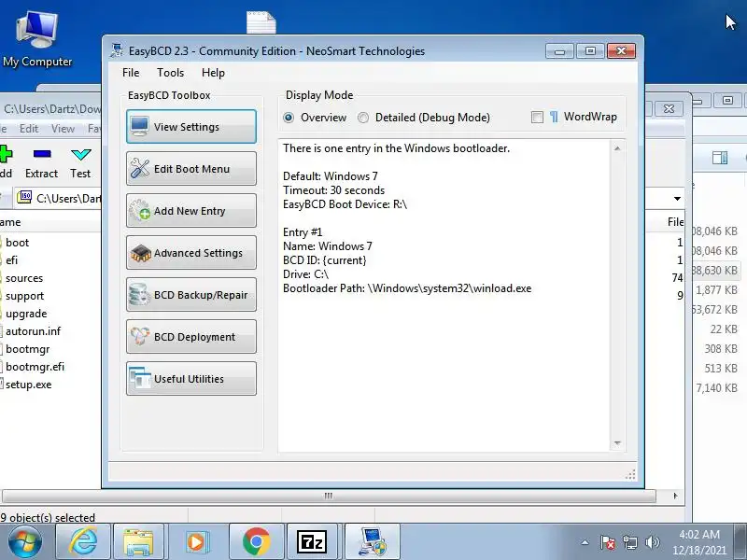Open the Help menu in EasyBCD
This screenshot has height=560, width=747.
tap(213, 73)
